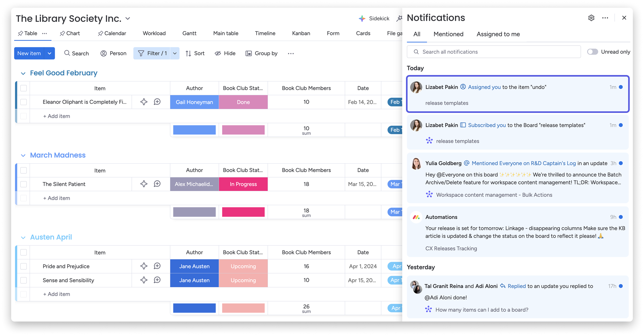Click the Group by icon
The image size is (644, 336).
249,53
